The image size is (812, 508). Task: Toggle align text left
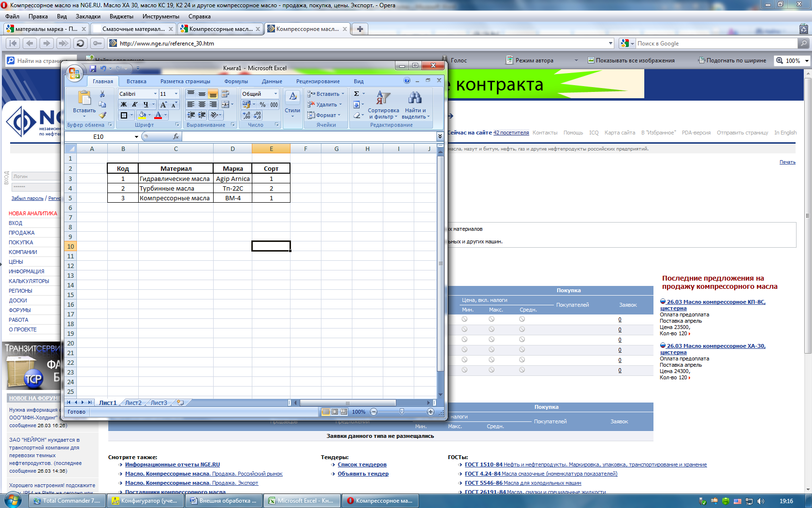(x=191, y=105)
